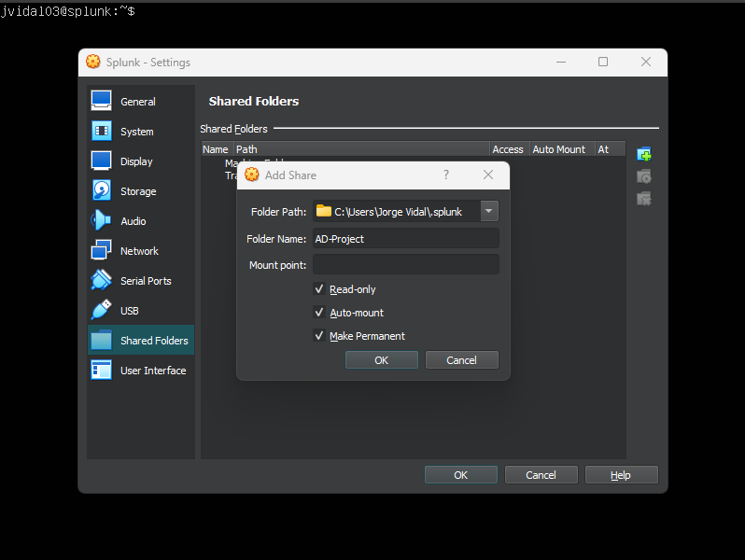
Task: Open the General settings category
Action: coord(141,102)
